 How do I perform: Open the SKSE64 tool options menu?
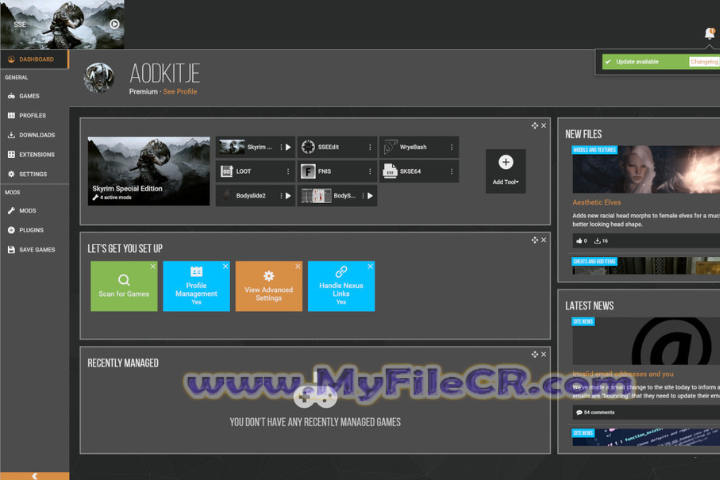coord(451,171)
